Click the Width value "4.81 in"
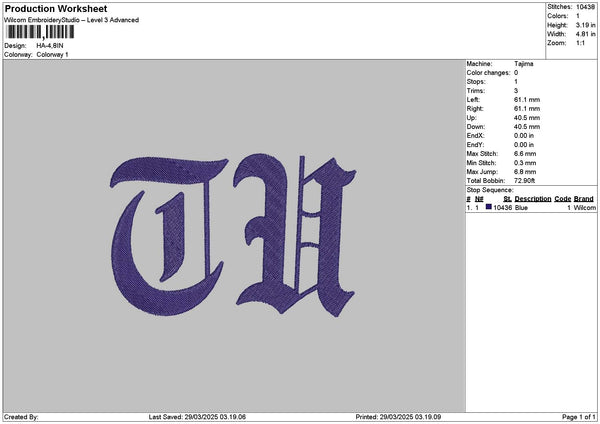600x424 pixels. [585, 34]
